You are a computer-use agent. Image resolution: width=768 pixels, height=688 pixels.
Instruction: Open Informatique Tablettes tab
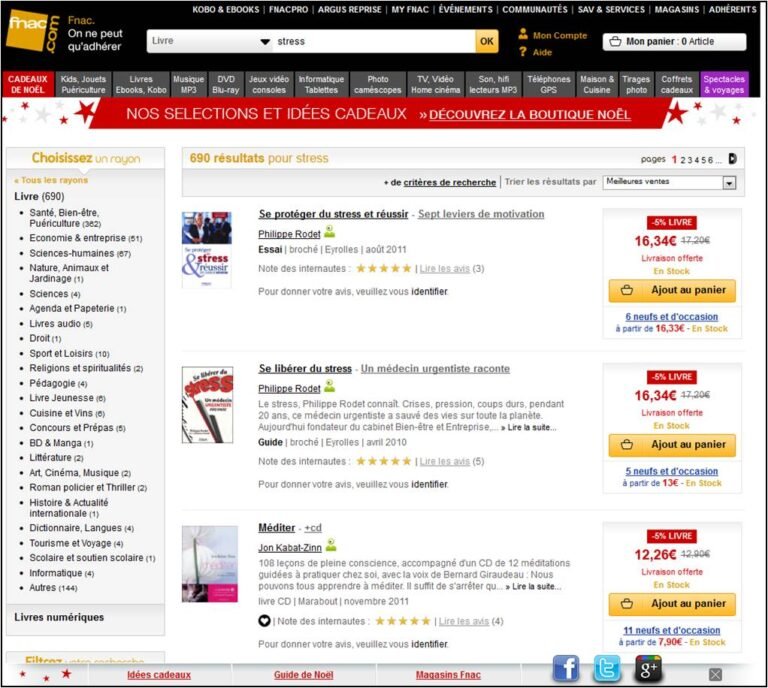[321, 84]
